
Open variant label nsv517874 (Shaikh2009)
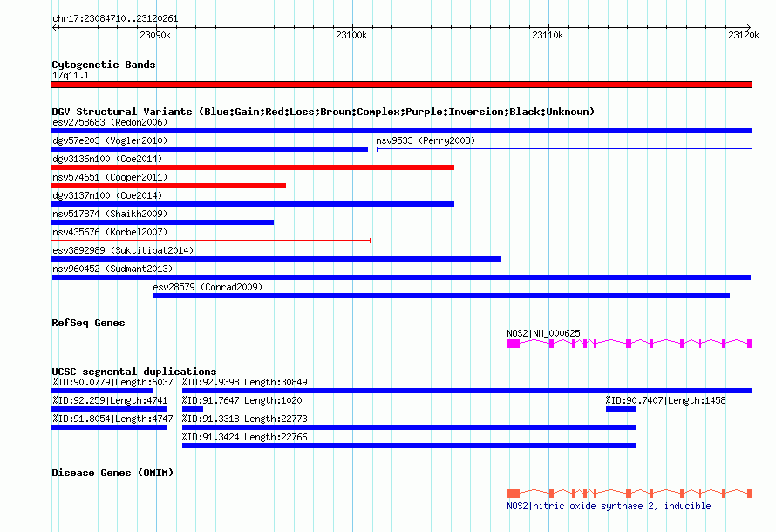(x=110, y=214)
